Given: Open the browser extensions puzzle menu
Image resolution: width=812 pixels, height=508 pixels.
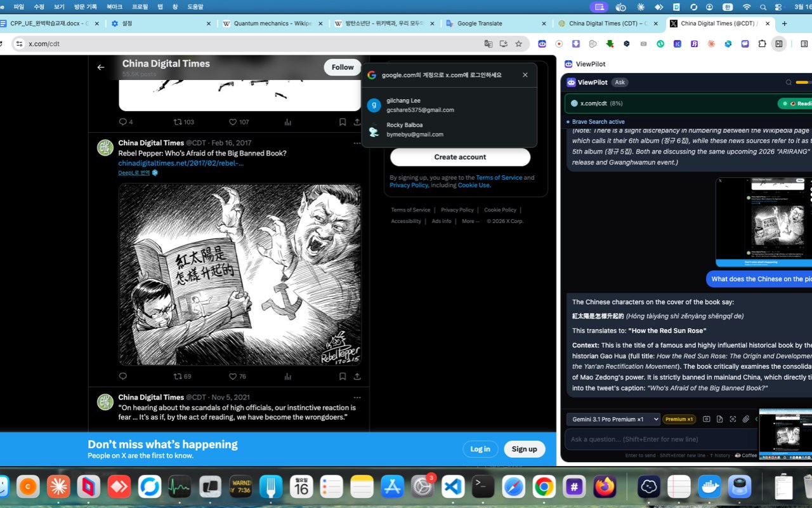Looking at the screenshot, I should coord(763,44).
